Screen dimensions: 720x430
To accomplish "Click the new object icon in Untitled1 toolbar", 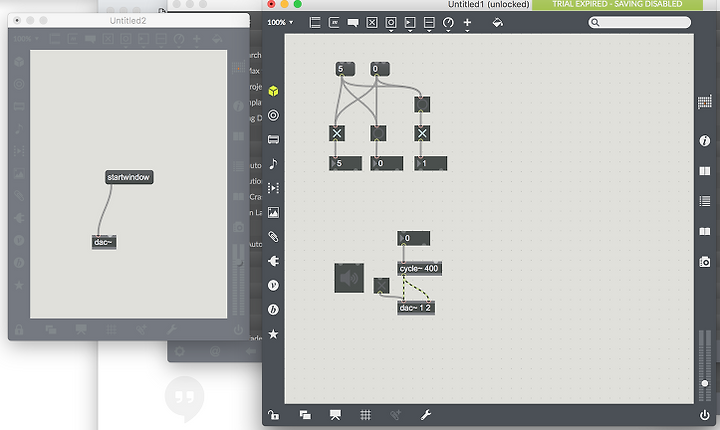I will (x=315, y=23).
